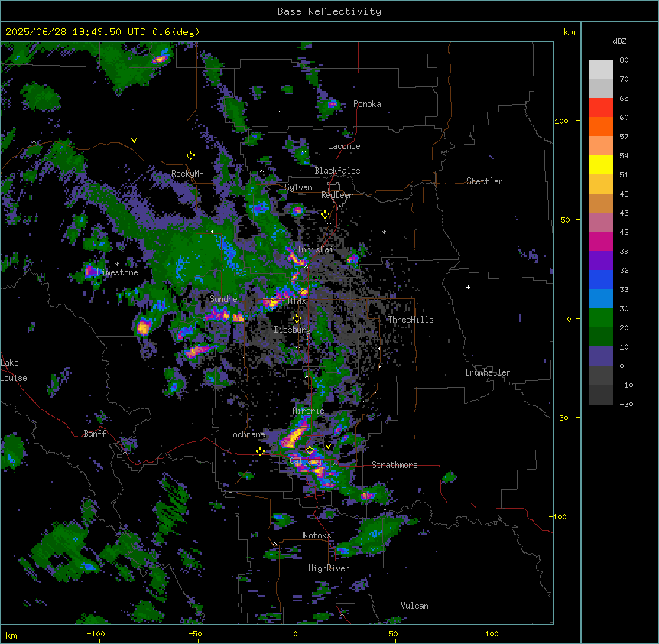Click the km label at top right
The height and width of the screenshot is (644, 659).
(569, 32)
